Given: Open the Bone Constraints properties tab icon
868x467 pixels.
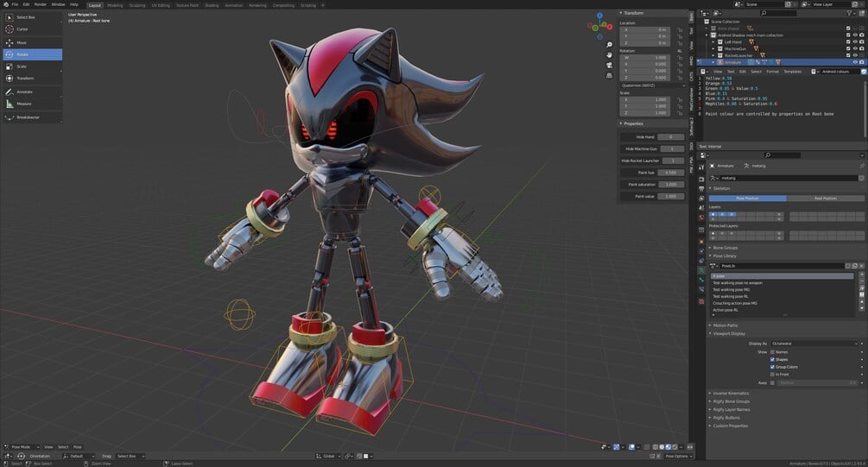Looking at the screenshot, I should [x=701, y=289].
